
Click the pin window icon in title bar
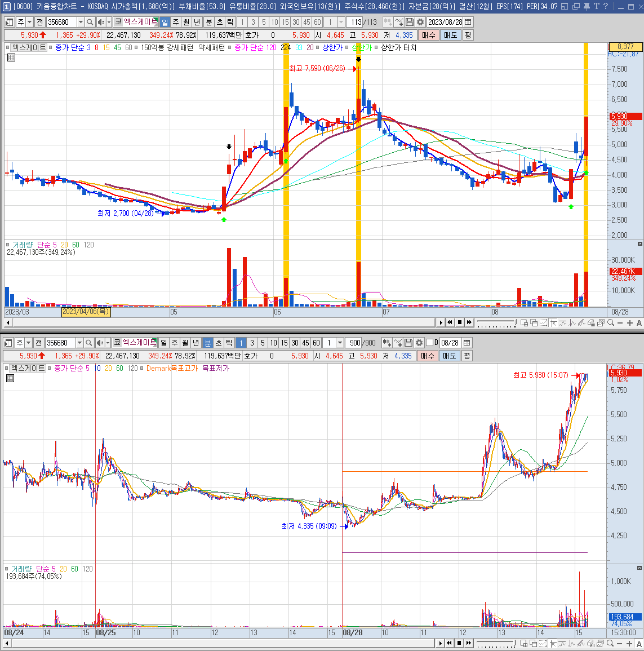(587, 6)
